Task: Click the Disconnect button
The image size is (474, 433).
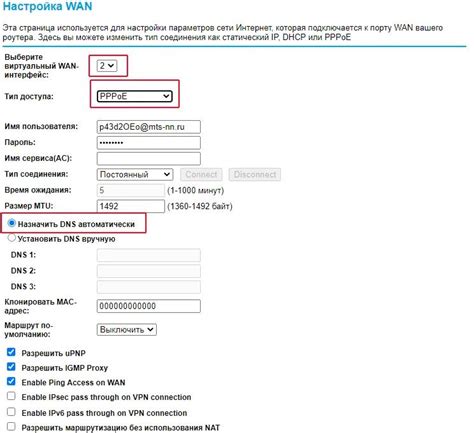Action: coord(255,174)
